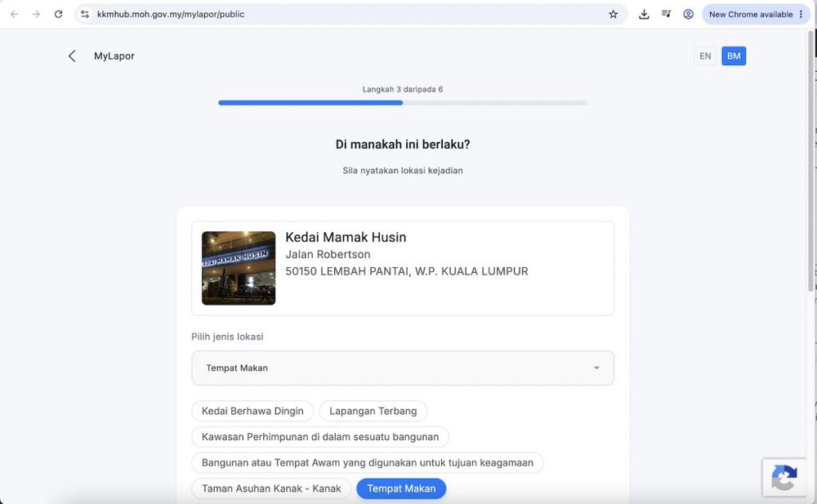Select the Kedai Berhawa Dingin chip
The height and width of the screenshot is (504, 817).
point(252,411)
